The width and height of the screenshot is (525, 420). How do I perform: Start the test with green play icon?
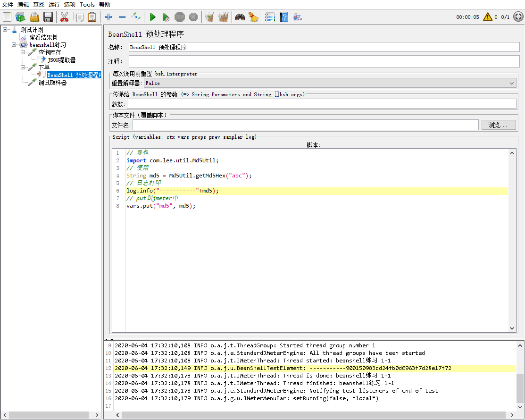pyautogui.click(x=152, y=17)
